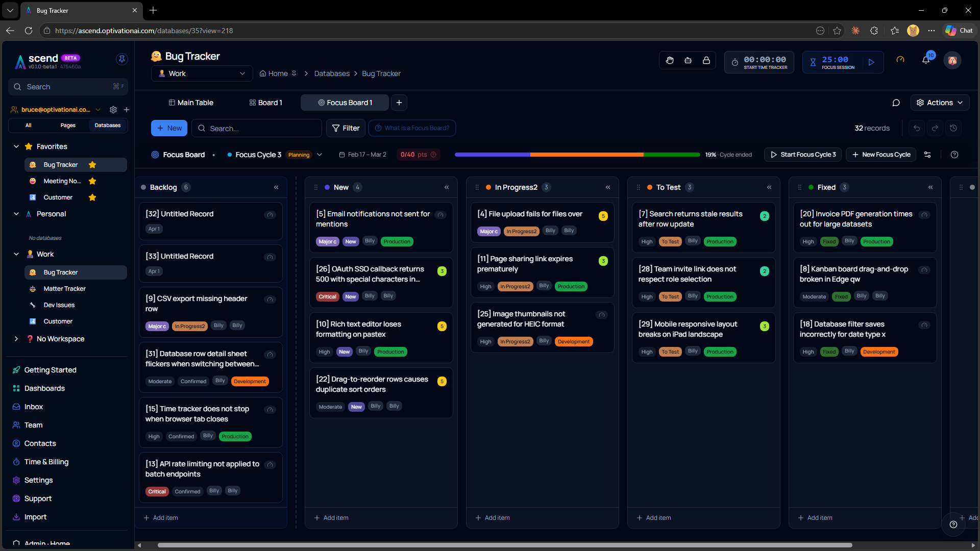Click the sidebar pin icon

121,59
